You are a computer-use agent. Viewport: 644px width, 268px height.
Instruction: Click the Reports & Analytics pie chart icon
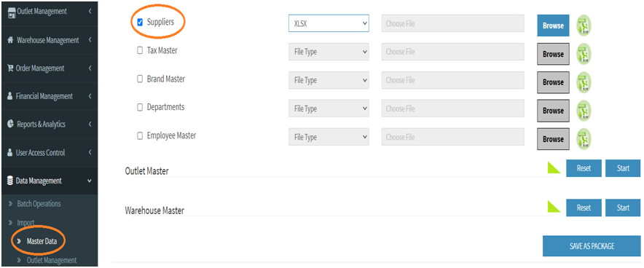11,124
